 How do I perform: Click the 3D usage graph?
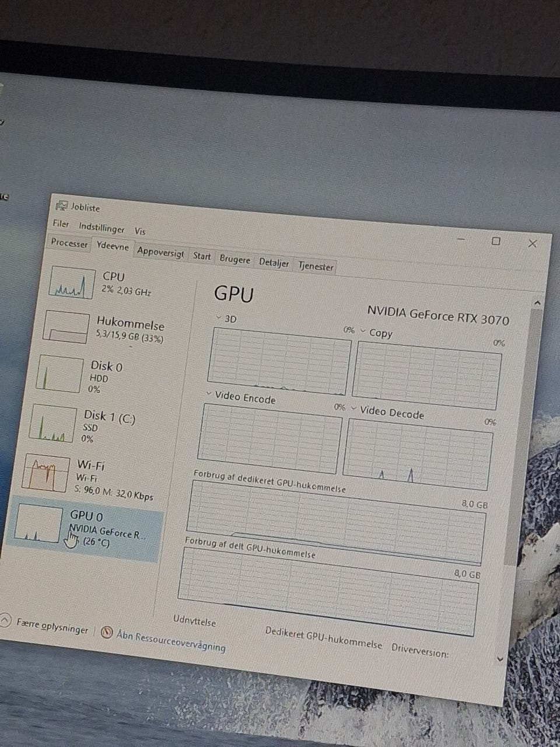pyautogui.click(x=279, y=361)
